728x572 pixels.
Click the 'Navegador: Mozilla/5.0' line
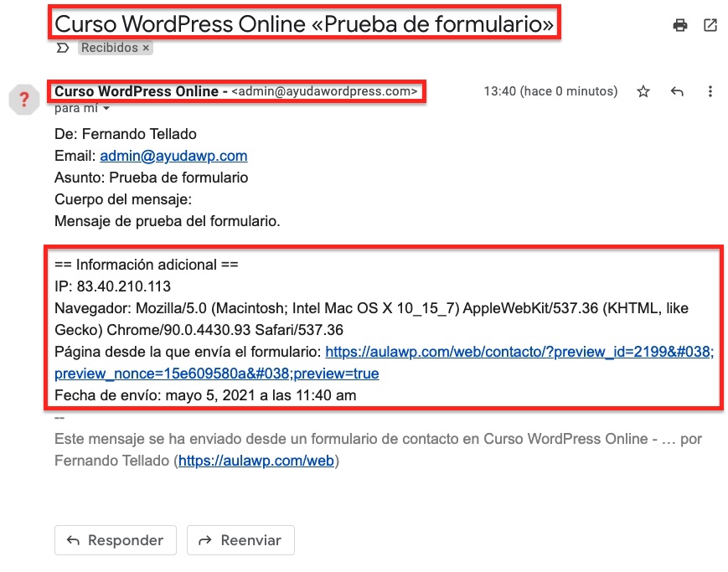[x=371, y=319]
